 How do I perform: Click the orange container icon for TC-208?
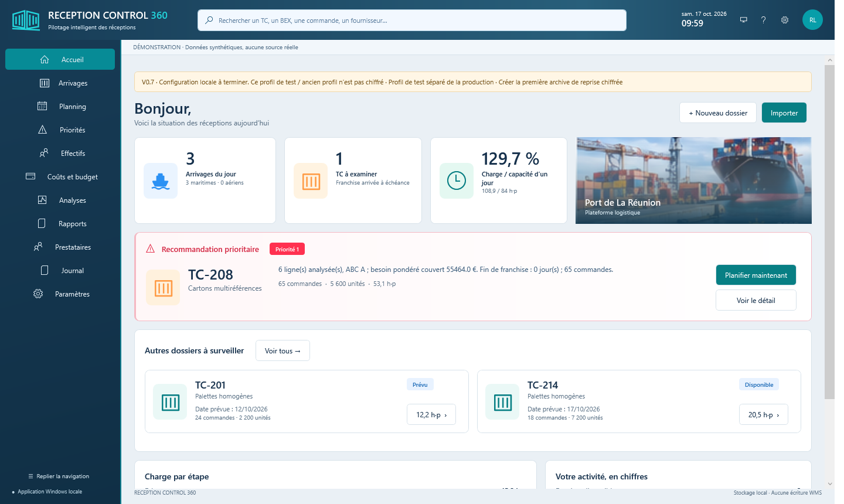coord(163,288)
